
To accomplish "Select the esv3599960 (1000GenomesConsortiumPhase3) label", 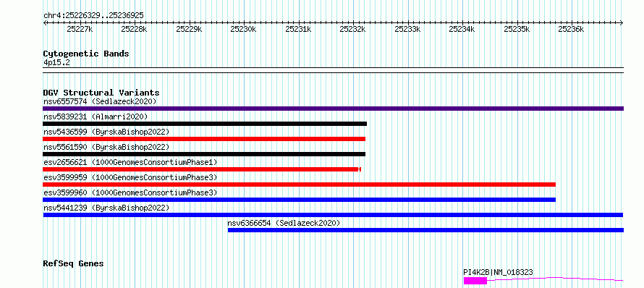I will (x=130, y=192).
